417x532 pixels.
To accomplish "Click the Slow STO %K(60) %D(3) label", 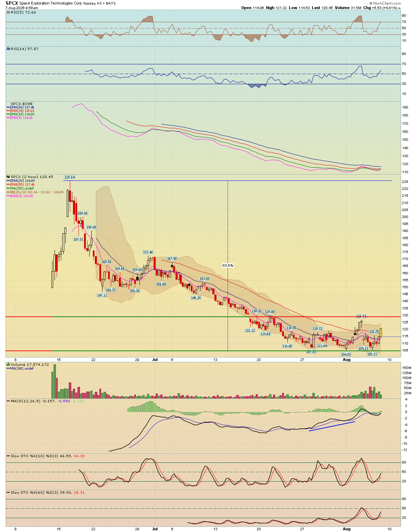I will click(34, 493).
